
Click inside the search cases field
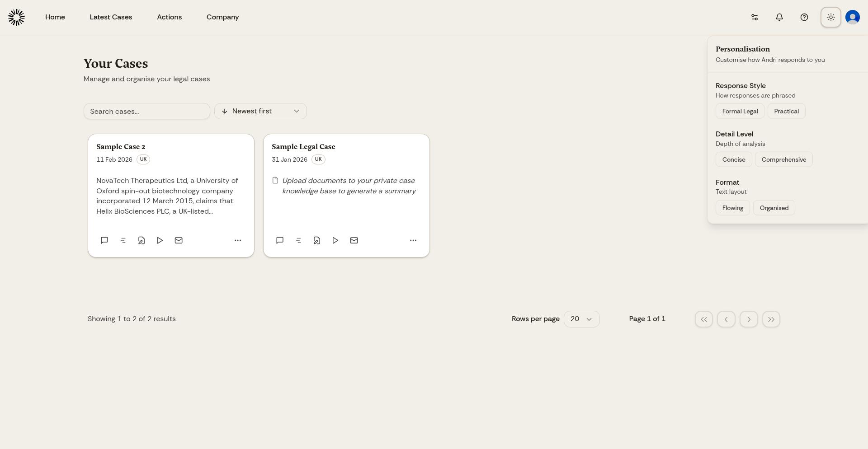coord(146,111)
